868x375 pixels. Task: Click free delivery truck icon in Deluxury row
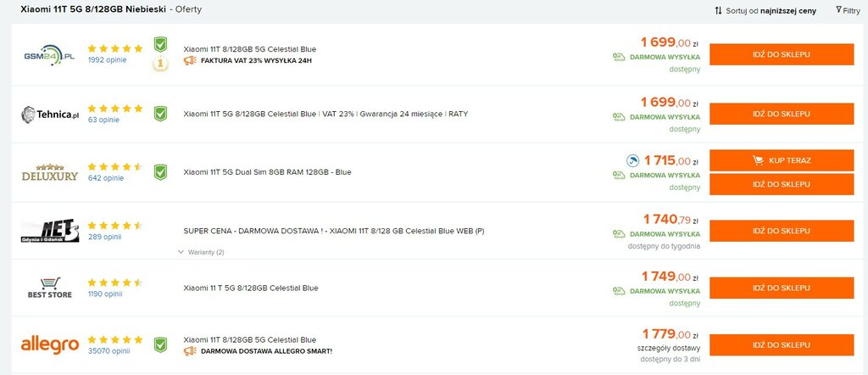(619, 175)
